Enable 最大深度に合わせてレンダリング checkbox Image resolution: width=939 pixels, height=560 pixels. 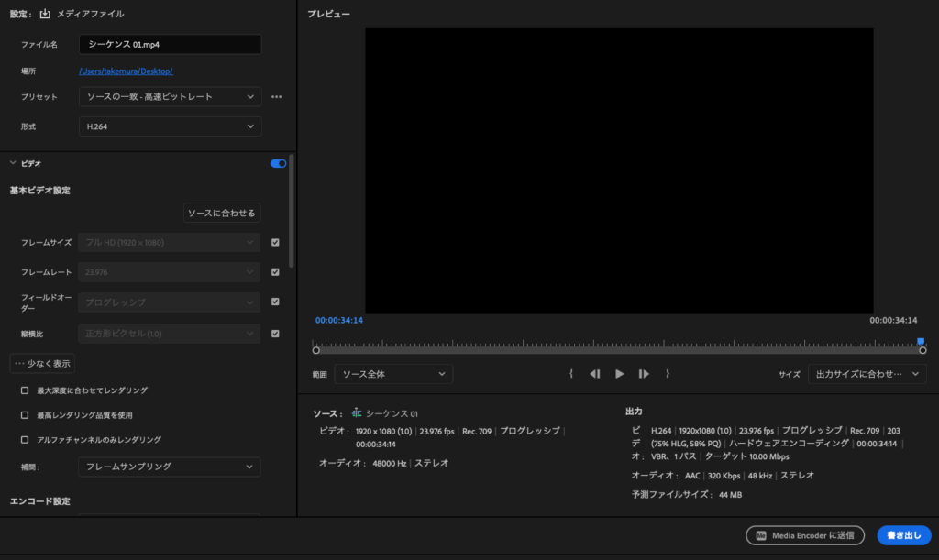pyautogui.click(x=25, y=390)
